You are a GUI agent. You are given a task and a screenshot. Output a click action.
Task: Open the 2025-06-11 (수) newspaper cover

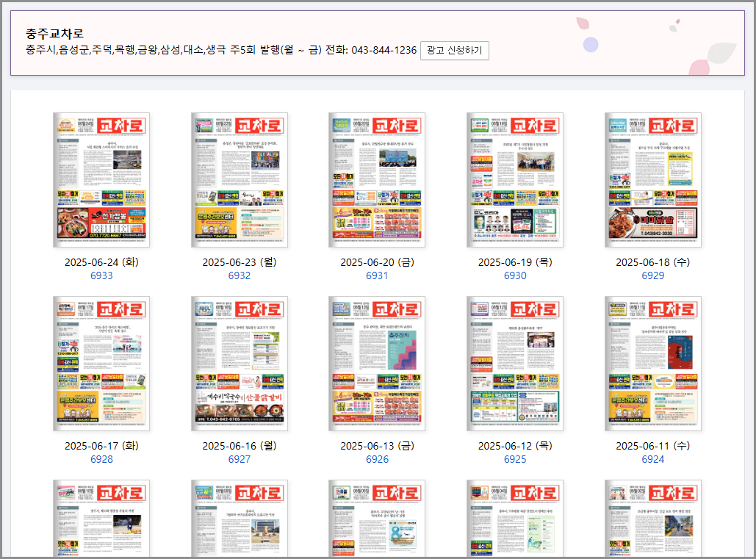click(x=652, y=364)
